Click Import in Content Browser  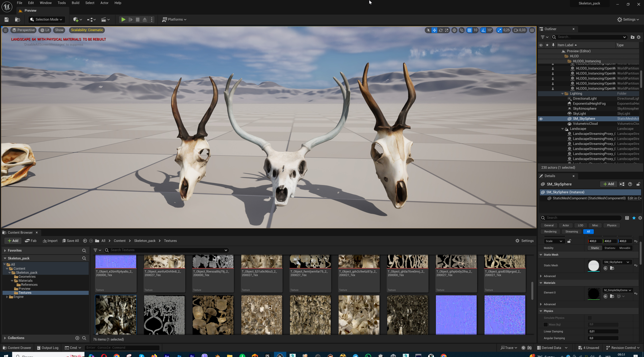pyautogui.click(x=50, y=241)
